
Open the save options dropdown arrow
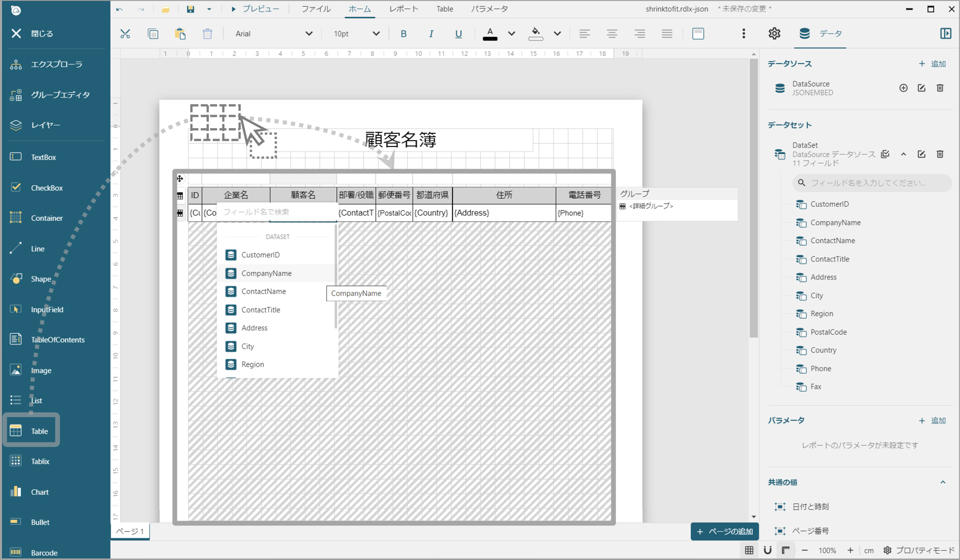[x=209, y=9]
